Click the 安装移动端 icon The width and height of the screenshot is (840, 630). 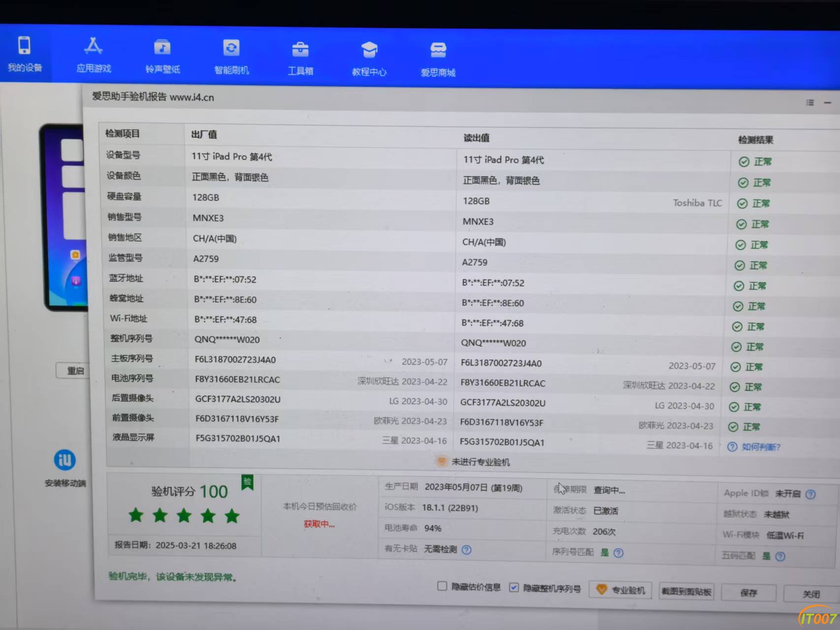pyautogui.click(x=65, y=460)
